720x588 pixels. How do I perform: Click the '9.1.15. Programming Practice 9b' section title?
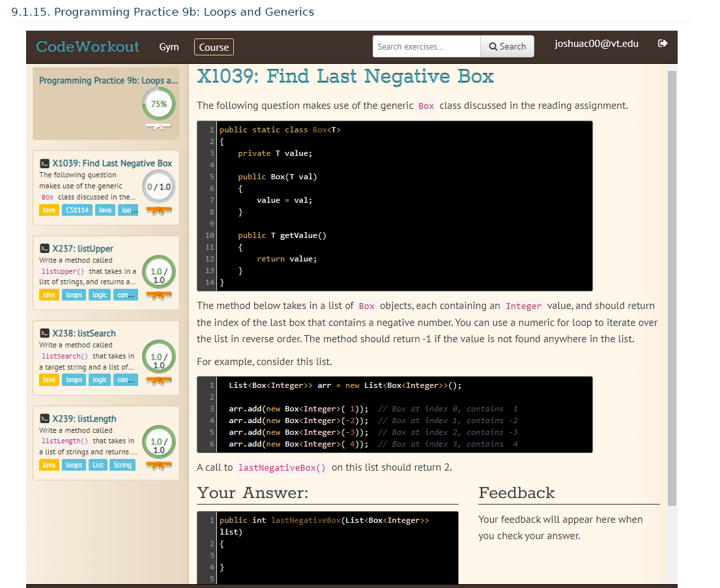click(162, 12)
